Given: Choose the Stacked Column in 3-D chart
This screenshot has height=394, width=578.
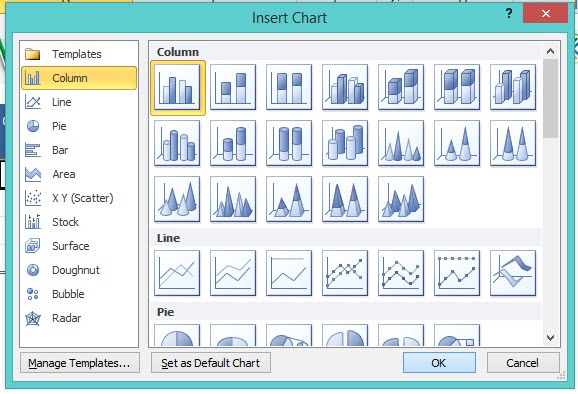Looking at the screenshot, I should pyautogui.click(x=401, y=87).
